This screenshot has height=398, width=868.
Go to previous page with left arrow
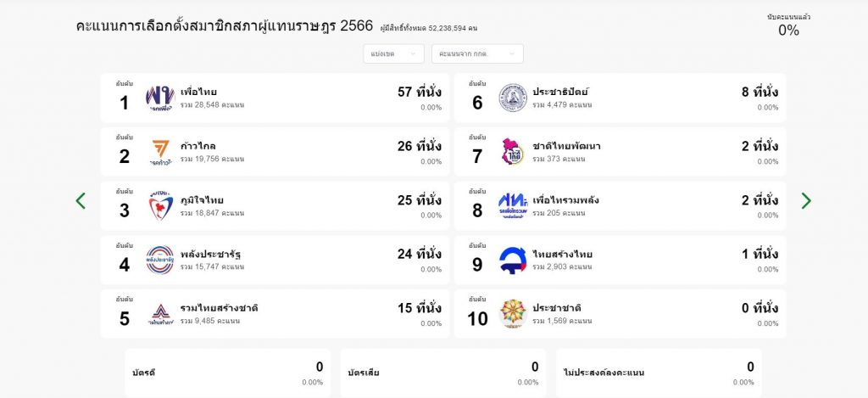81,200
